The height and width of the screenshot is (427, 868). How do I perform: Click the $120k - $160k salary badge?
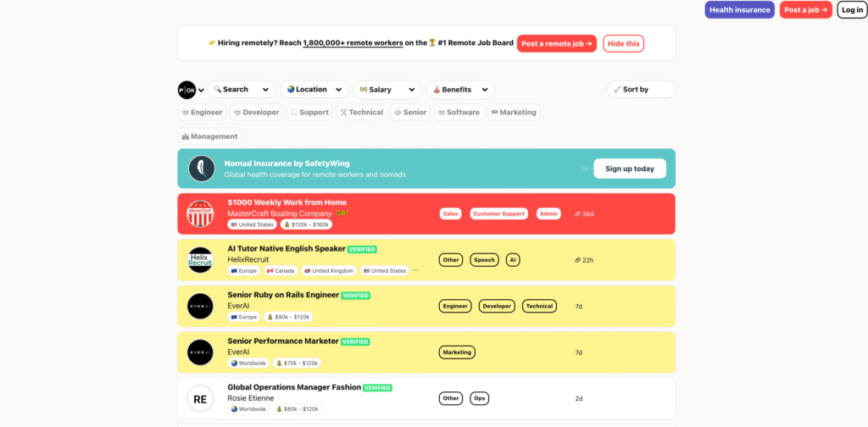pyautogui.click(x=306, y=225)
